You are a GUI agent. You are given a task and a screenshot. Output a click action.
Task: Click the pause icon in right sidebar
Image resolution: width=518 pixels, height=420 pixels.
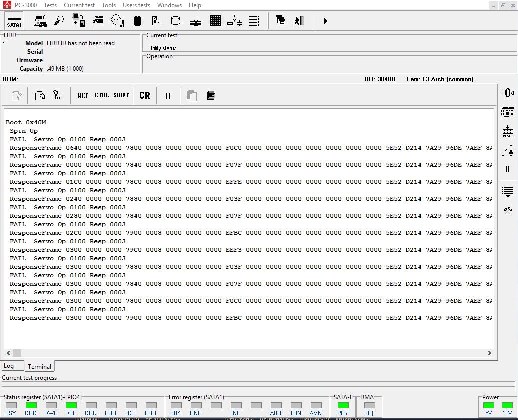[x=507, y=169]
